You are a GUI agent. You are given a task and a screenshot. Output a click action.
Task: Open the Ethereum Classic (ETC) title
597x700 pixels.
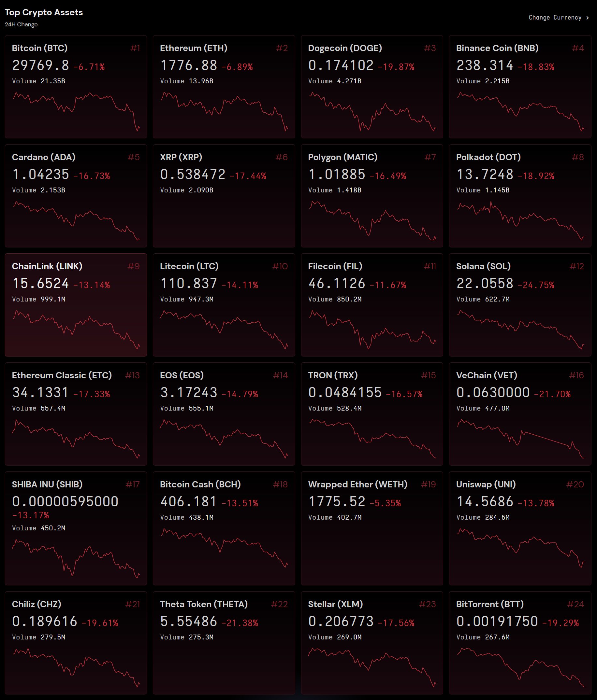click(x=62, y=375)
